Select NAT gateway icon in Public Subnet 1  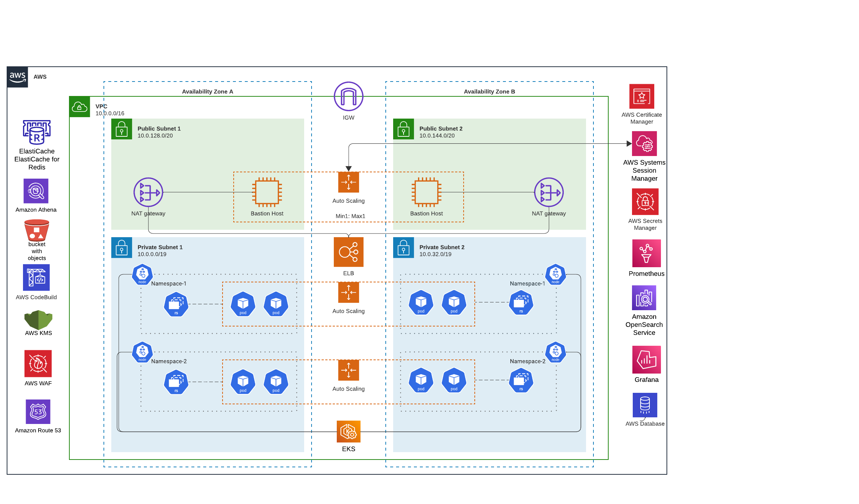coord(148,192)
